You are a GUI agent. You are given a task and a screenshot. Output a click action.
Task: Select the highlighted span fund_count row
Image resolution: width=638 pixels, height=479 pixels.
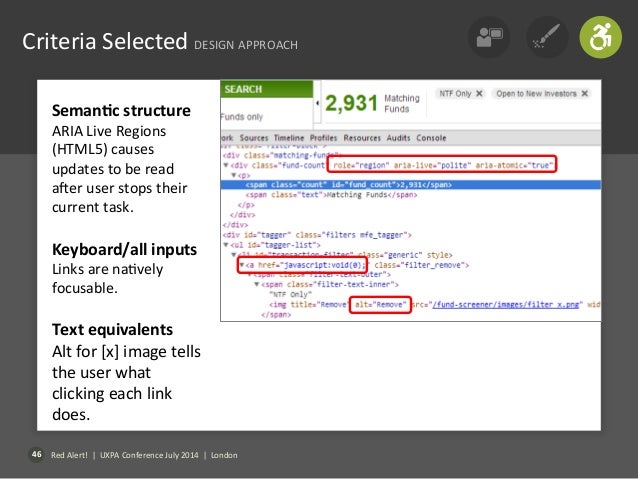tap(411, 185)
